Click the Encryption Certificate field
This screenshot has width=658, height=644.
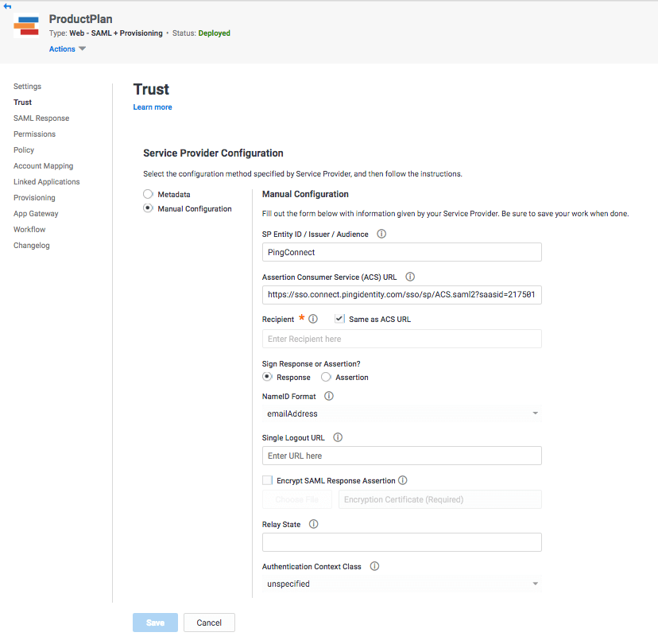tap(440, 499)
